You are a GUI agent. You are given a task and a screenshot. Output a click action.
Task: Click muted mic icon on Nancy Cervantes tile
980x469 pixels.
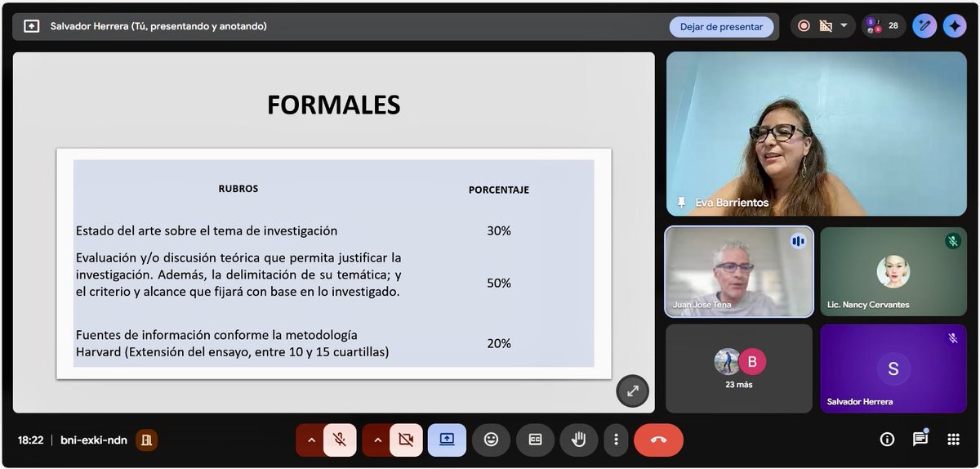[x=952, y=241]
